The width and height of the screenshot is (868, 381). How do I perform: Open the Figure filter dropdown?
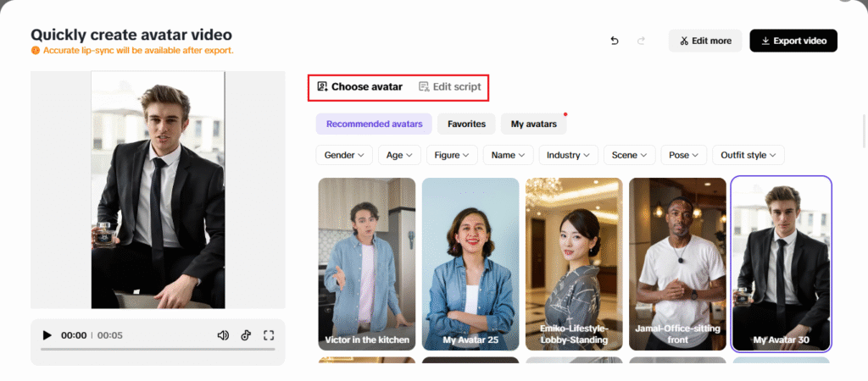[x=452, y=156]
